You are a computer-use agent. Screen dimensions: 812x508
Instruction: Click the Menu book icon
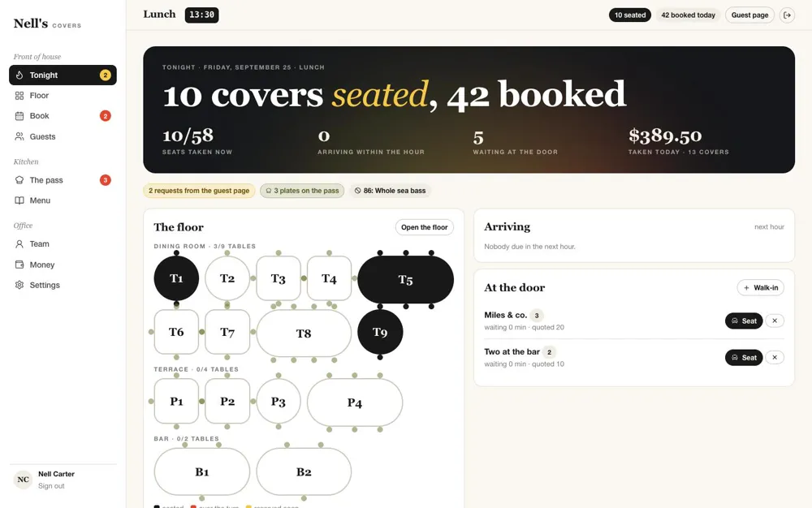(x=19, y=200)
